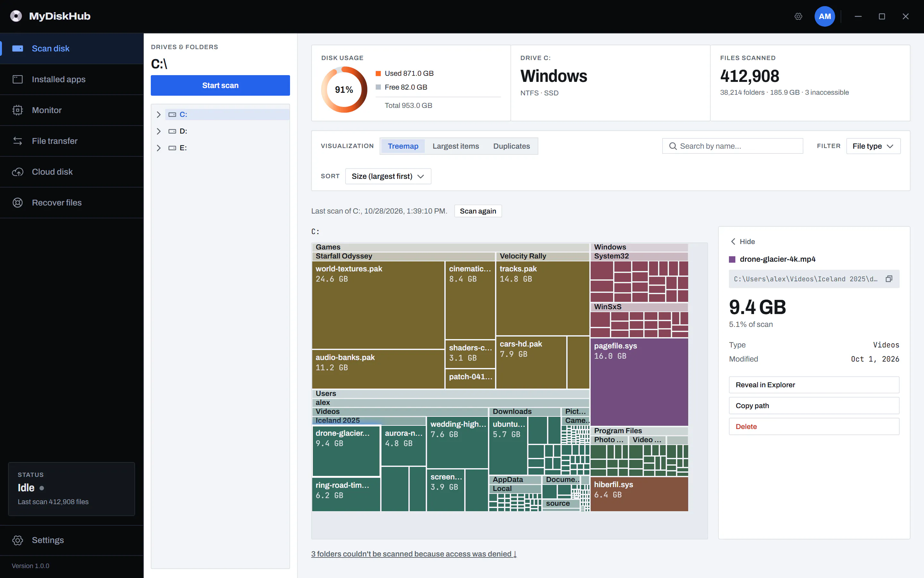Click the Copy path button
The image size is (924, 578).
(x=814, y=406)
